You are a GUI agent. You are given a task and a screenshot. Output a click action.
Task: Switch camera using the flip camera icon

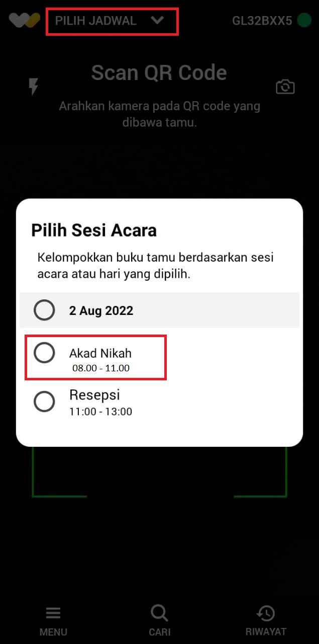point(285,87)
